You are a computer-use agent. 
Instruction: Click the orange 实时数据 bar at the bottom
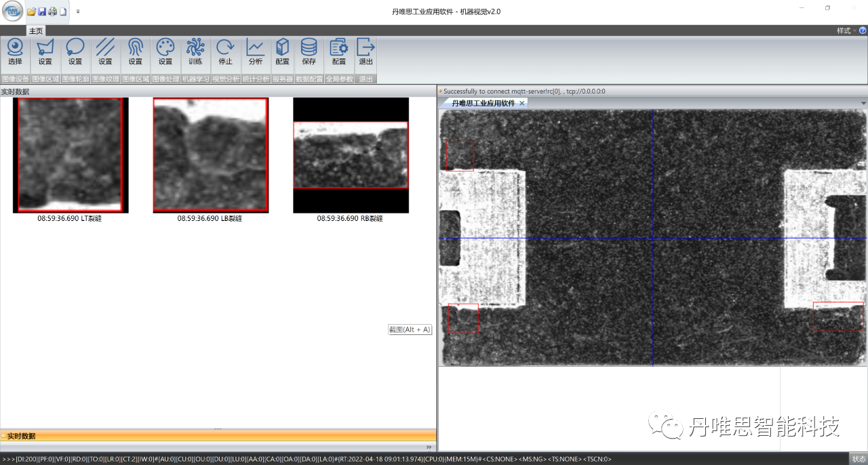tap(218, 436)
